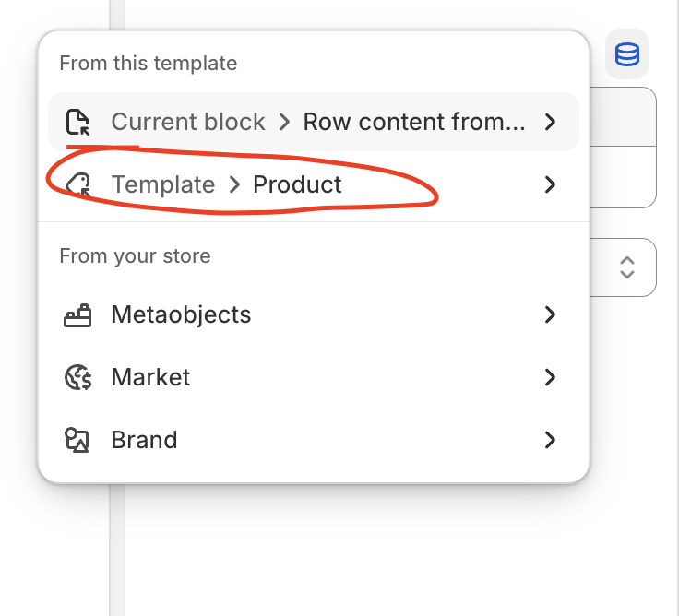Open the Market submenu arrow
The image size is (679, 616).
[550, 377]
